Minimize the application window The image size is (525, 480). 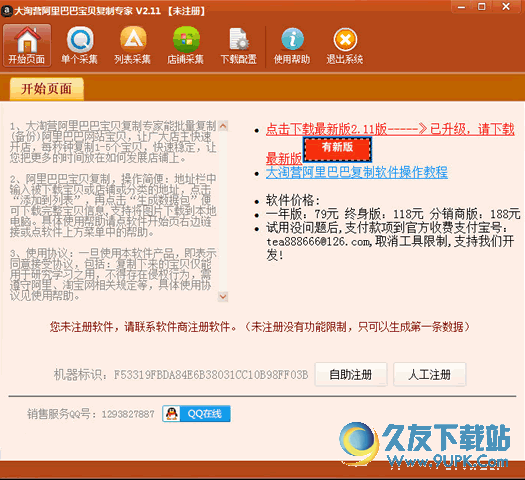462,7
